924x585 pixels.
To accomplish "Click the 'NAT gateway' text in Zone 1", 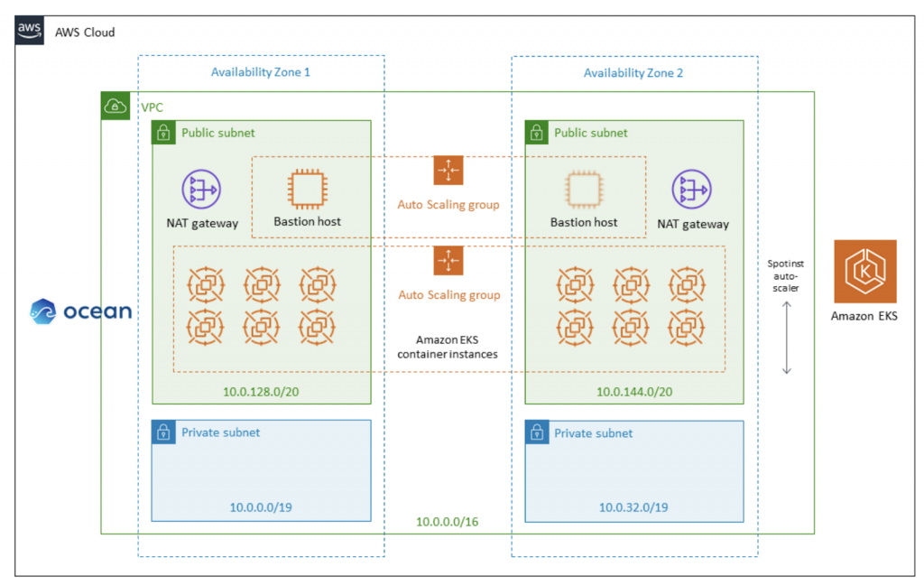I will coord(202,224).
